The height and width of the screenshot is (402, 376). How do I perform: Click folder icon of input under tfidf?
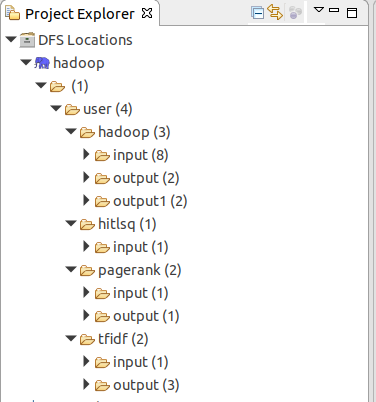pyautogui.click(x=102, y=362)
